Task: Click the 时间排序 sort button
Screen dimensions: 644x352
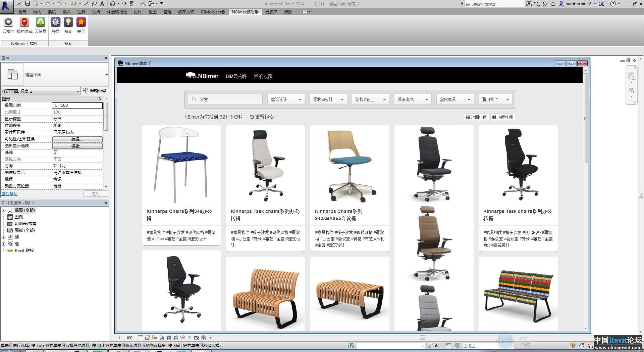Action: (x=476, y=117)
